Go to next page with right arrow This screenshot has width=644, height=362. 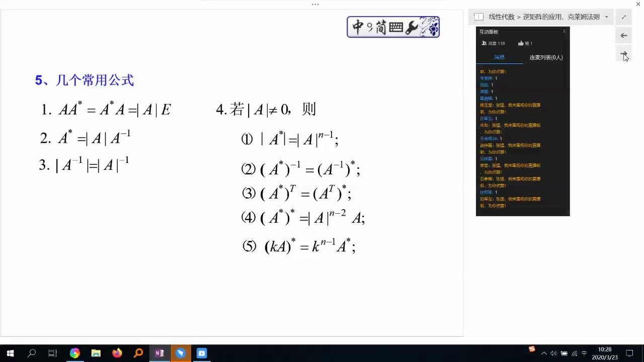click(x=624, y=54)
